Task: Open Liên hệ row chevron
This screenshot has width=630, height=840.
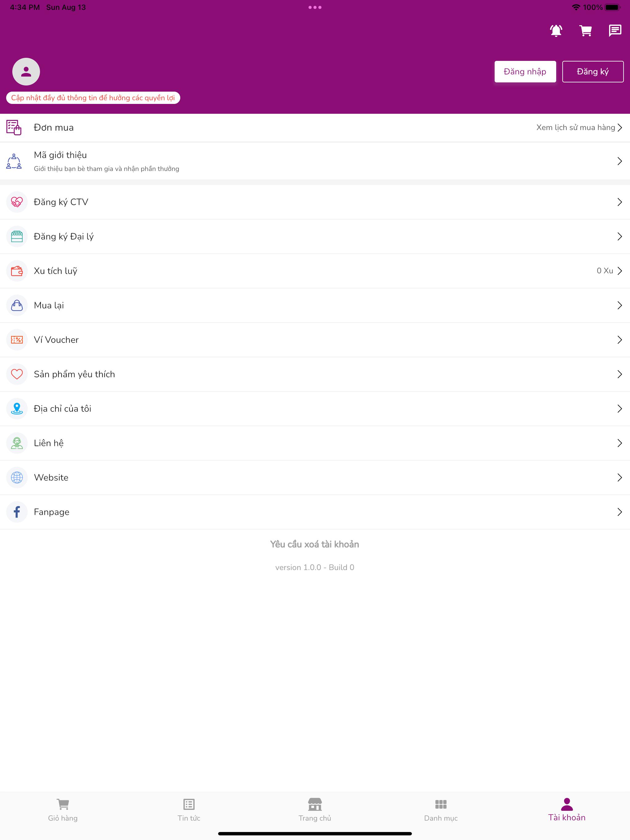Action: 620,443
